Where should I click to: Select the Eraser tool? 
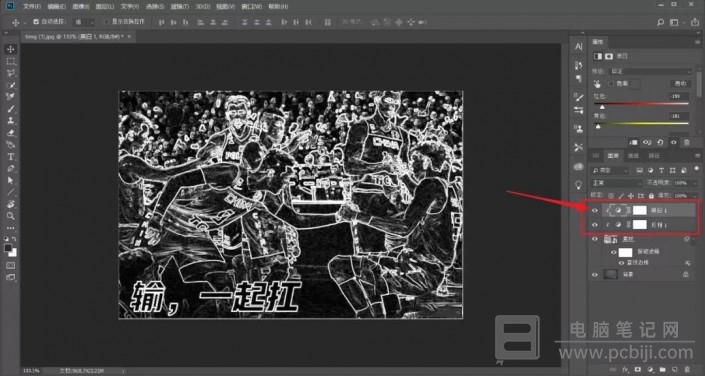coord(10,133)
